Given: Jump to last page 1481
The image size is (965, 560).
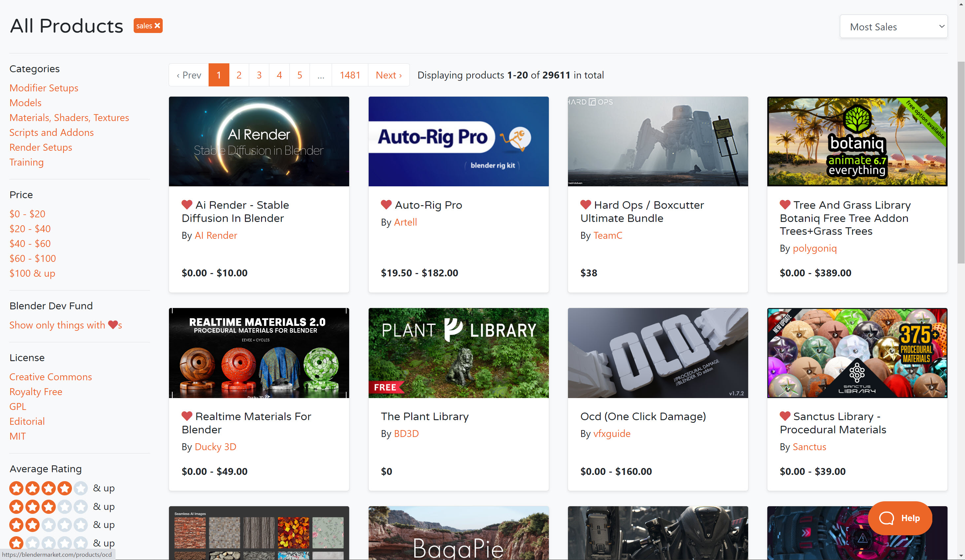Looking at the screenshot, I should point(349,75).
